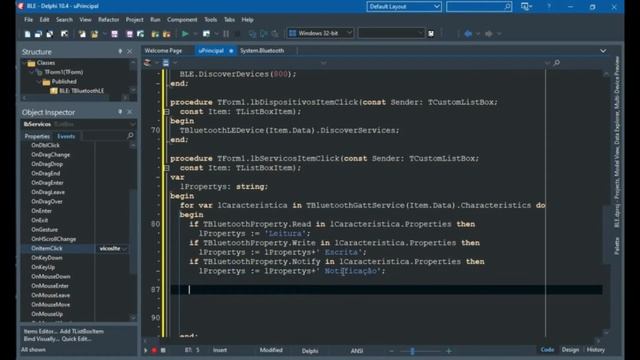Close the Object Inspector panel
This screenshot has height=360, width=640.
(130, 112)
